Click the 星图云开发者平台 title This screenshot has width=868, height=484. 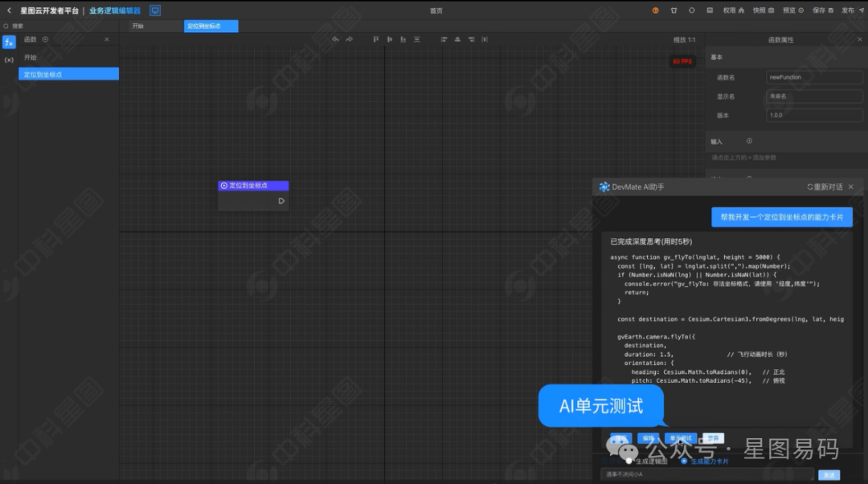click(x=49, y=10)
